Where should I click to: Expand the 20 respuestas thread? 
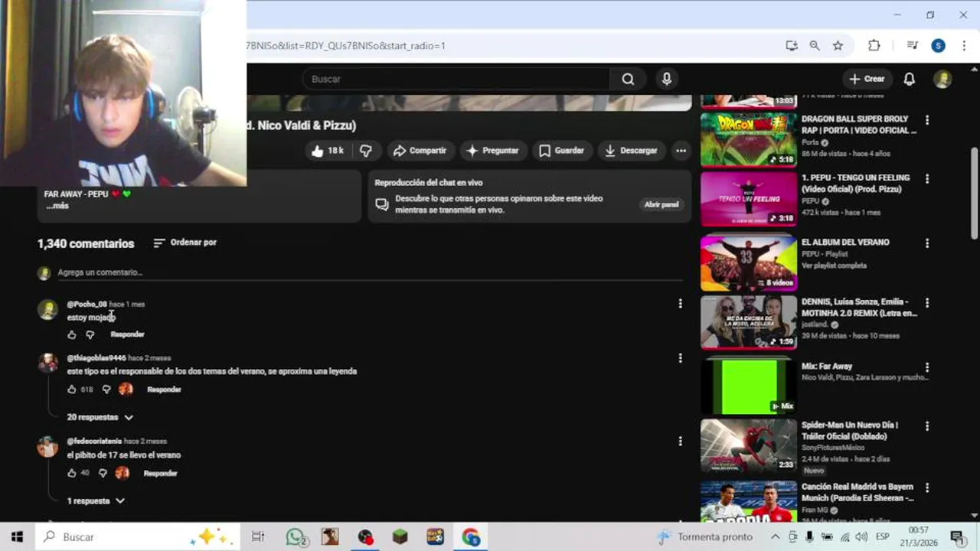pos(100,417)
